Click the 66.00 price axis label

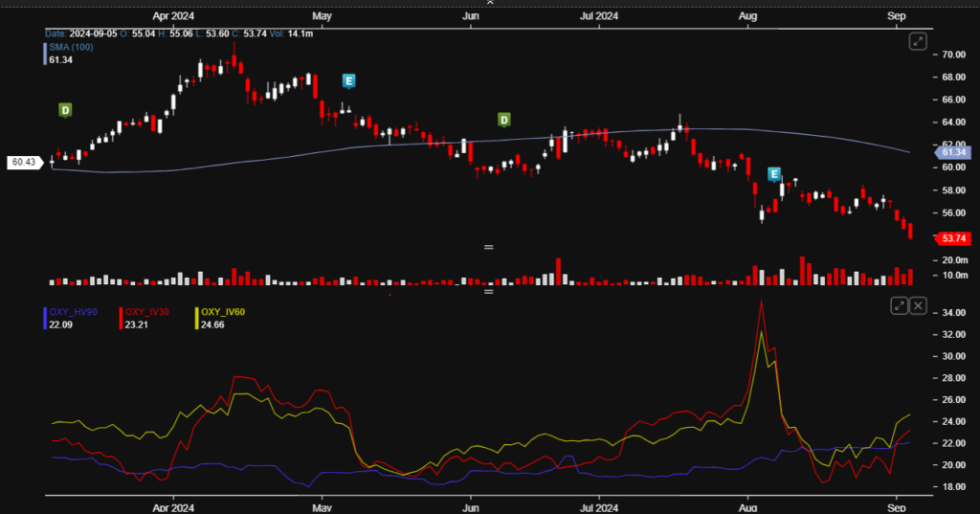coord(954,101)
